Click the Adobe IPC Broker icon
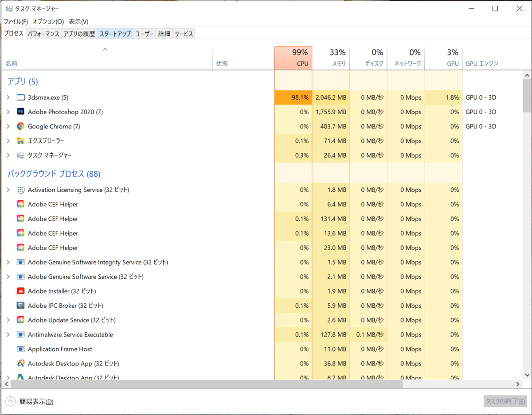 (x=20, y=306)
